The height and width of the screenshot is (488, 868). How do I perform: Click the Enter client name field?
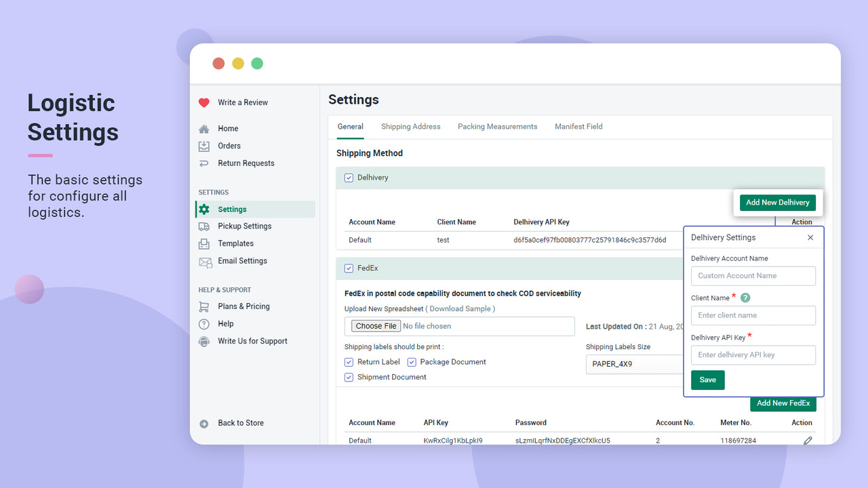pyautogui.click(x=753, y=315)
